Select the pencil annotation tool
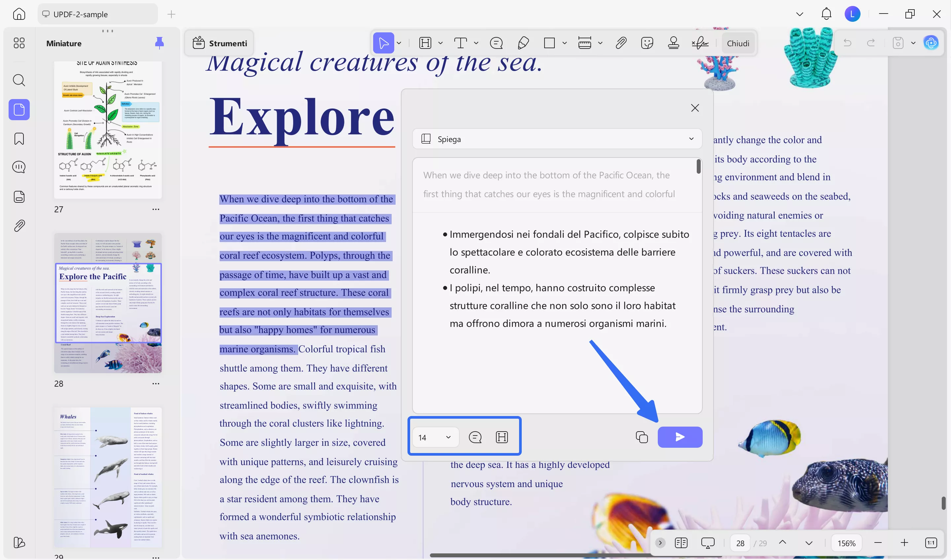951x560 pixels. [x=523, y=43]
